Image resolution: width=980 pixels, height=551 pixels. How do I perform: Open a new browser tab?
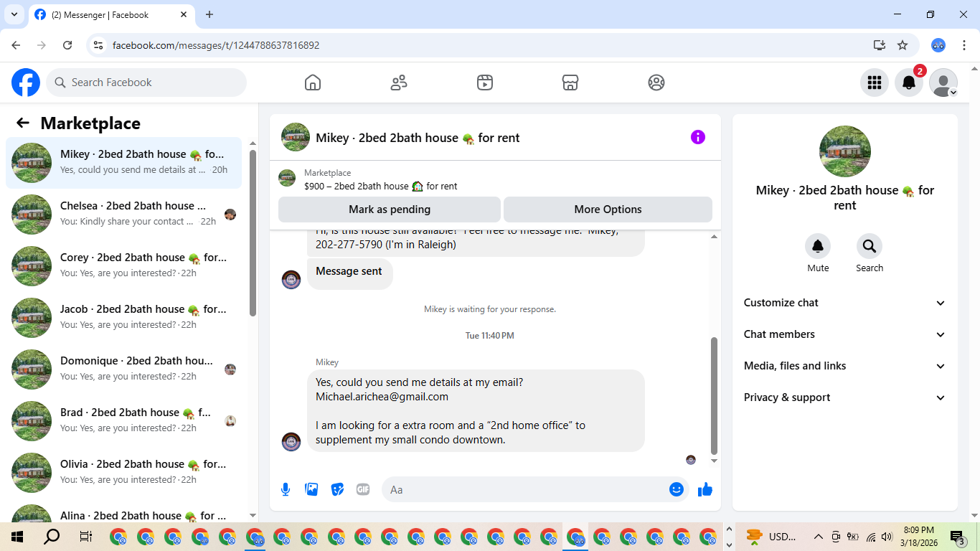point(209,14)
